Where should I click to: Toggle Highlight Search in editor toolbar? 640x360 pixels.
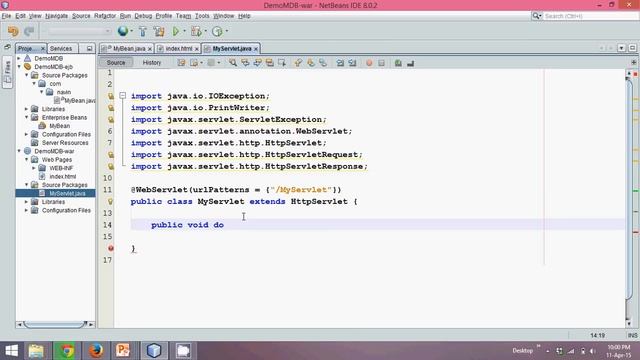pos(269,63)
